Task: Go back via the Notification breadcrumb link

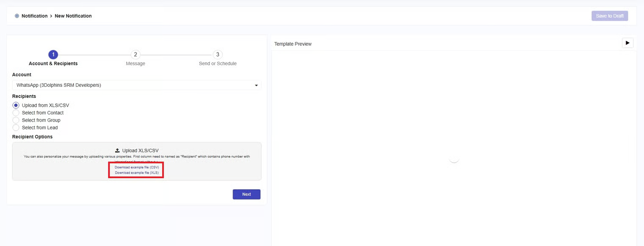Action: coord(34,16)
